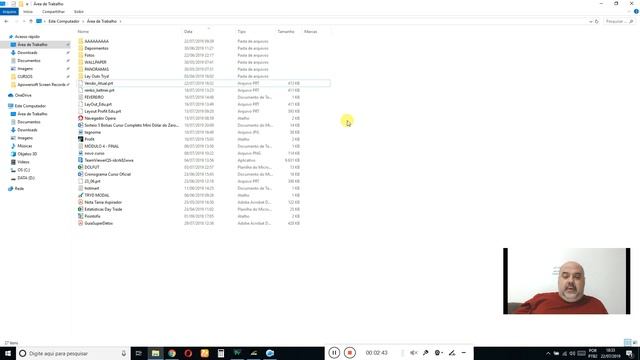Click the taskbar search box
Viewport: 640px width, 360px height.
(73, 353)
